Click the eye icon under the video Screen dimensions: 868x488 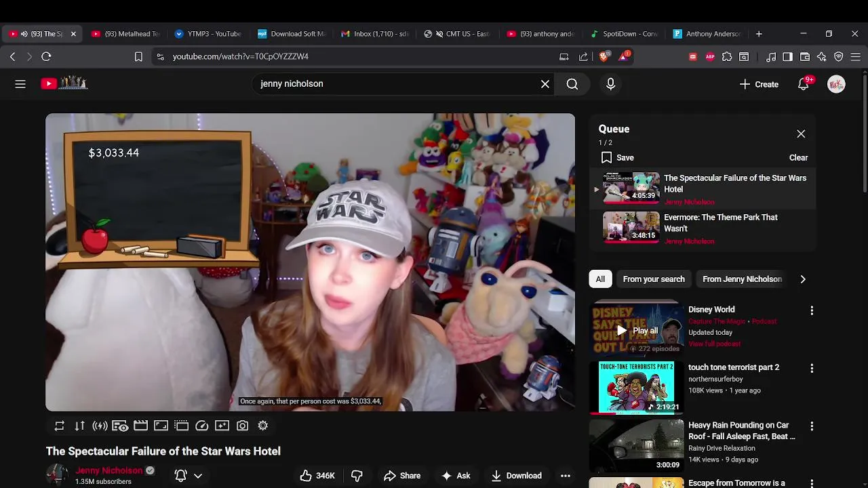pos(121,426)
